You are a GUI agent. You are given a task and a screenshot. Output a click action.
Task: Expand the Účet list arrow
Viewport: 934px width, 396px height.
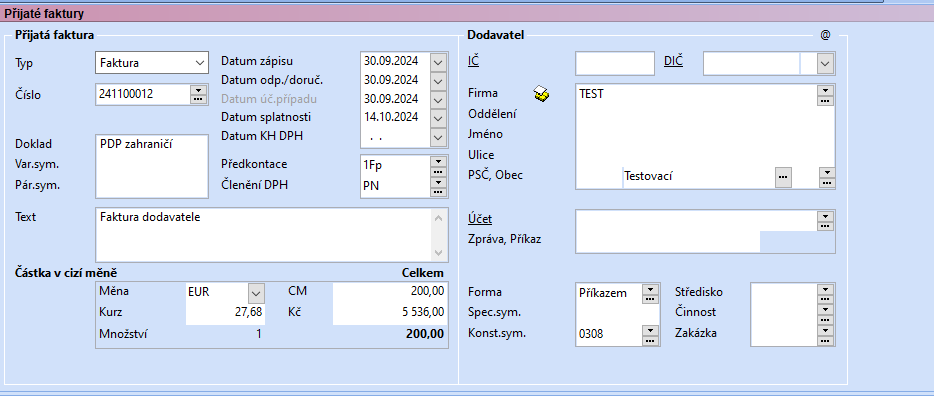click(825, 216)
